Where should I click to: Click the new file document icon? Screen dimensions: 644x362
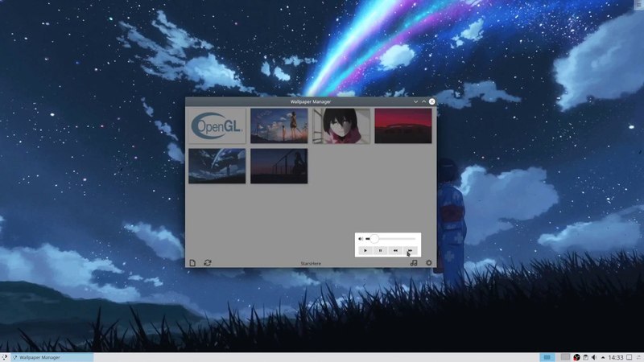tap(192, 263)
